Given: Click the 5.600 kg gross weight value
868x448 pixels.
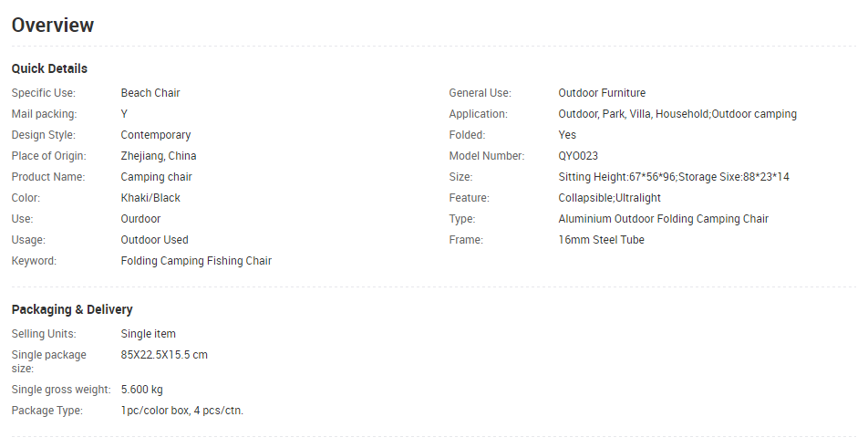Looking at the screenshot, I should (x=142, y=390).
